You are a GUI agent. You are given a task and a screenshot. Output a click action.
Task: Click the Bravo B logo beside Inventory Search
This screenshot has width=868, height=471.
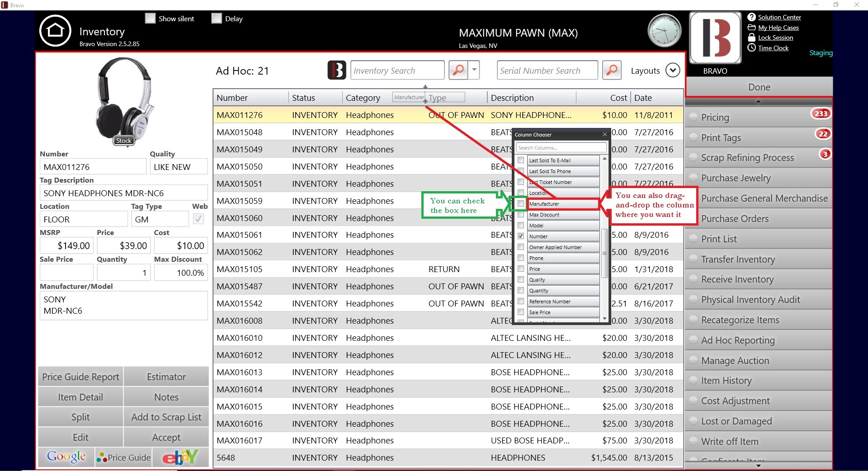[x=337, y=70]
